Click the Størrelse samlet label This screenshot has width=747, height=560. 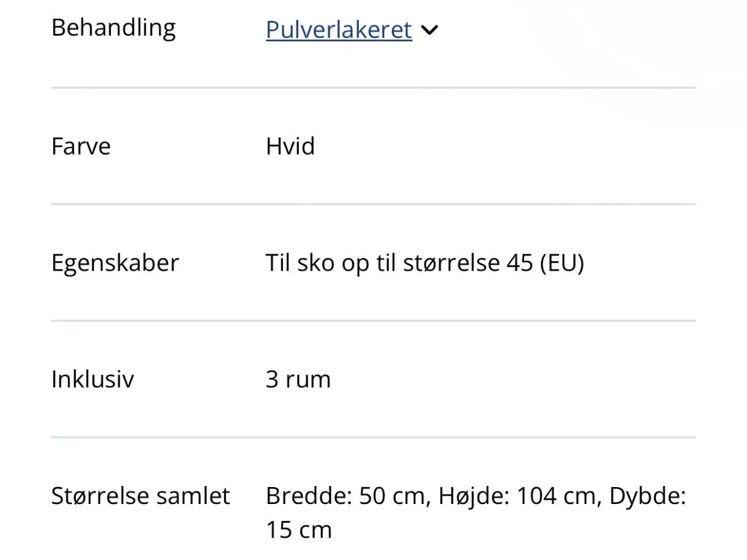point(140,495)
